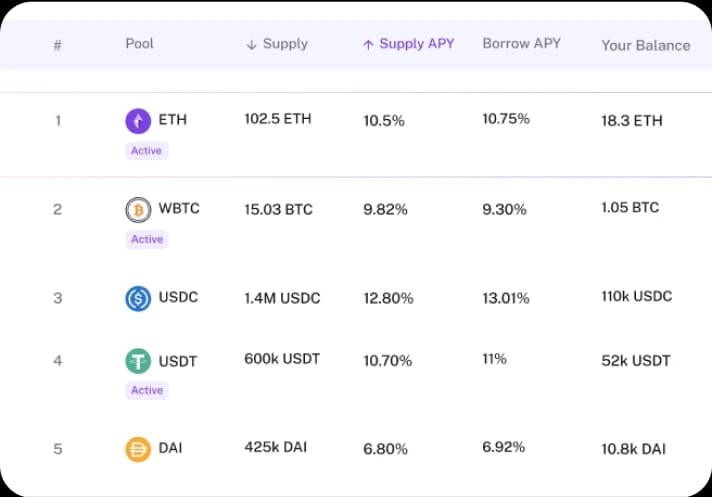Screen dimensions: 712x497
Task: Click the Active badge under ETH
Action: tap(147, 151)
